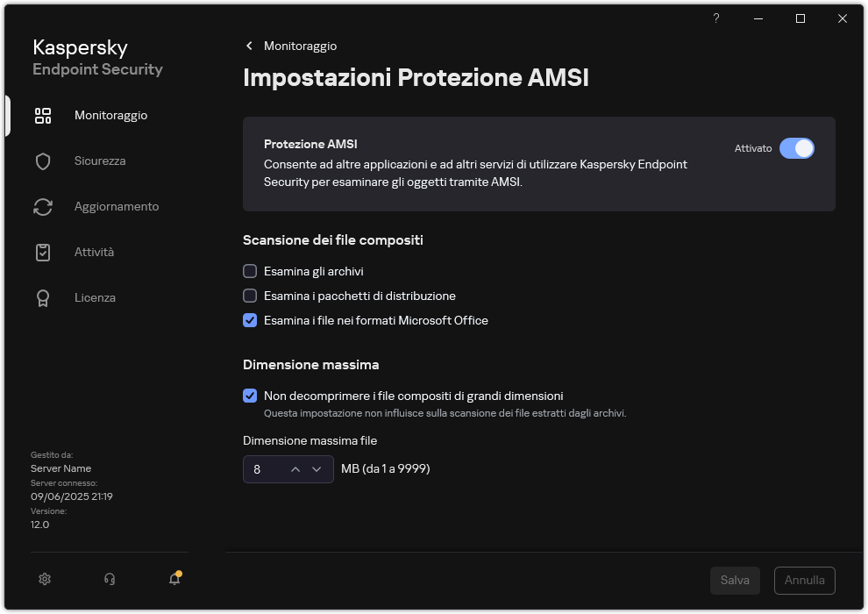Disable the Protezione AMSI toggle
This screenshot has height=614, width=868.
pyautogui.click(x=798, y=148)
